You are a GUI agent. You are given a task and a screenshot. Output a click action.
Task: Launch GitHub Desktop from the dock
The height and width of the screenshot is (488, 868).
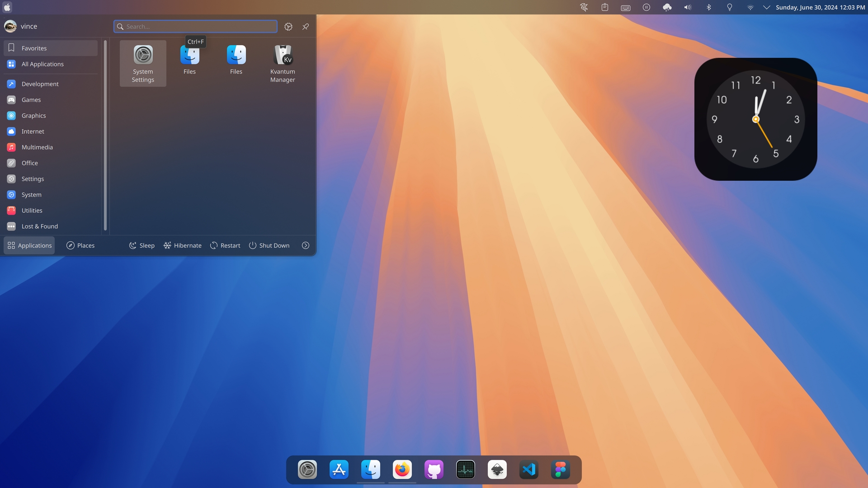pyautogui.click(x=434, y=470)
